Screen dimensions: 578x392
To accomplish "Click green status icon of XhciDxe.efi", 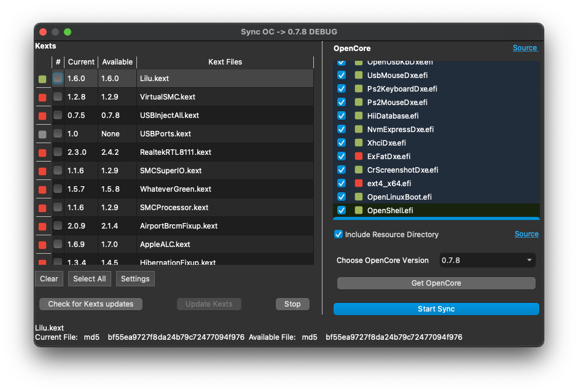I will pyautogui.click(x=358, y=143).
